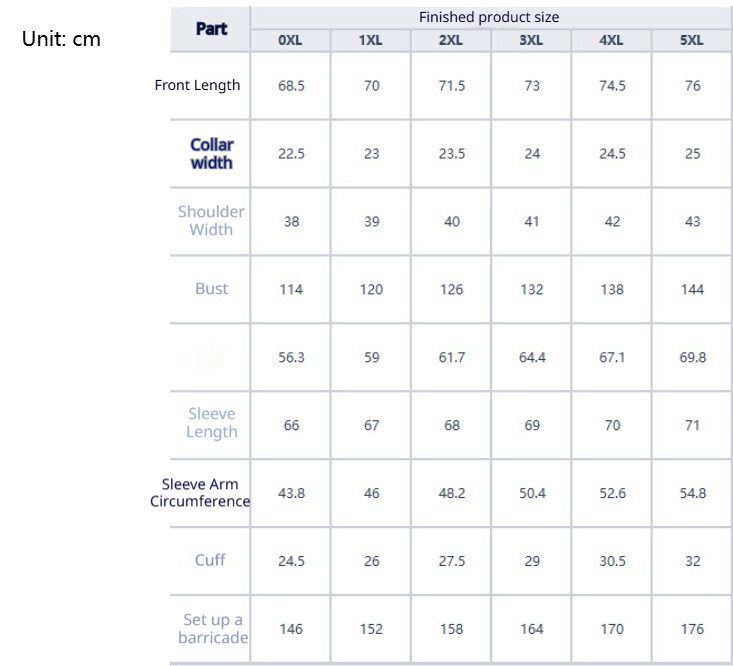Click the Shoulder Width row label

[211, 220]
